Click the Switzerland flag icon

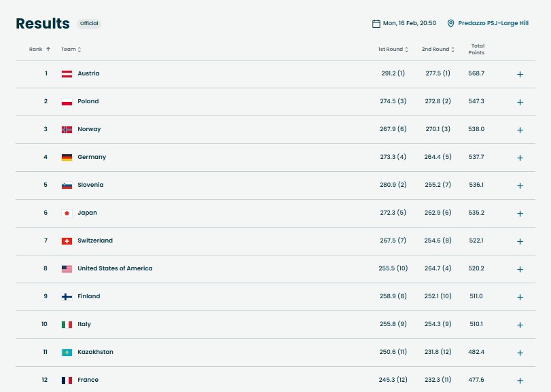pos(67,240)
